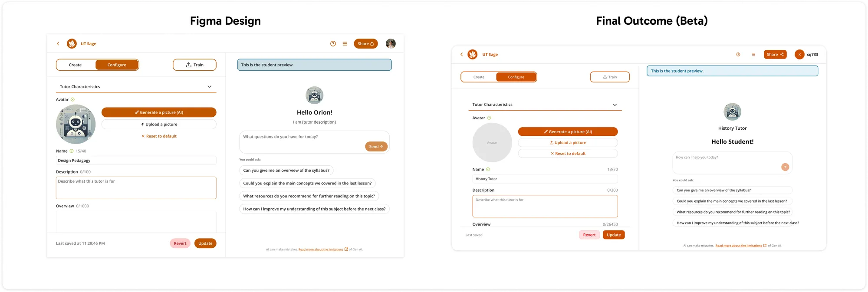
Task: Choose the 'further reading' suggestion in Figma Design
Action: 309,196
